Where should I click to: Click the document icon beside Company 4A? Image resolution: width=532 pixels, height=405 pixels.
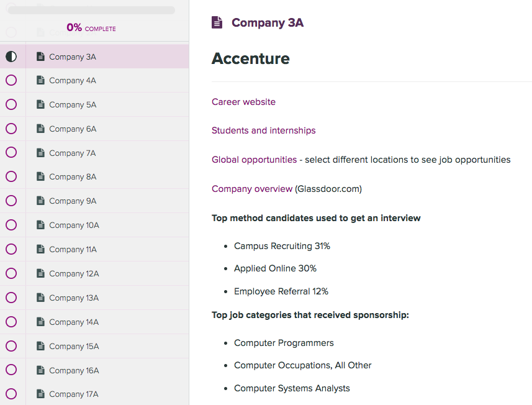pos(40,80)
